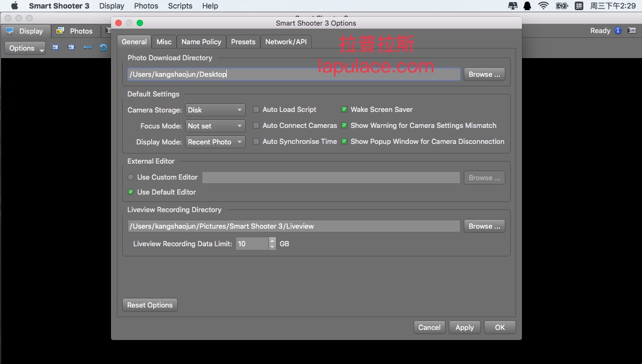Open the Smart Shooter 3 application menu
This screenshot has width=642, height=364.
[59, 6]
